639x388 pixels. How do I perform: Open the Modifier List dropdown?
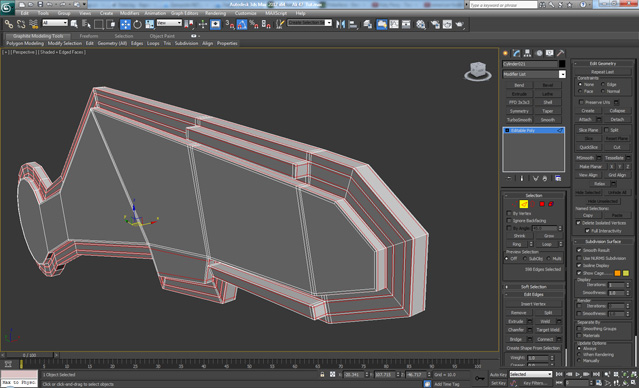pos(562,74)
